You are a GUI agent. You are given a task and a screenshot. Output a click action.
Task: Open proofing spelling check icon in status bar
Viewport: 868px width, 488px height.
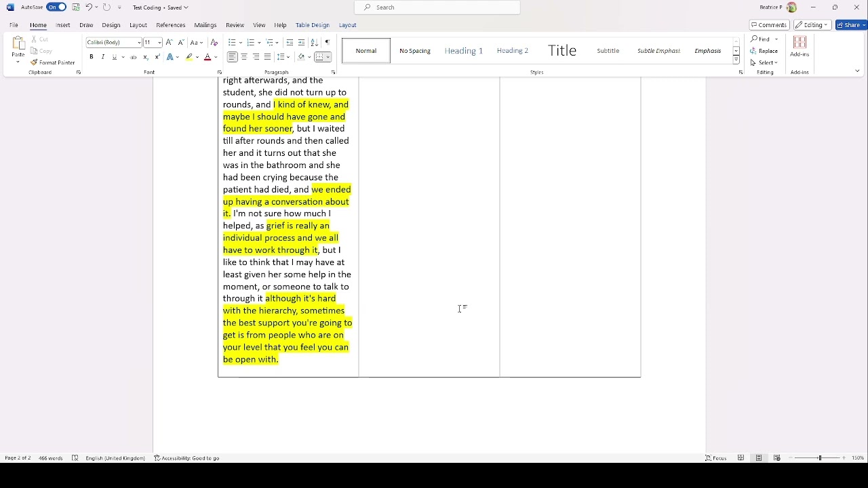(75, 458)
